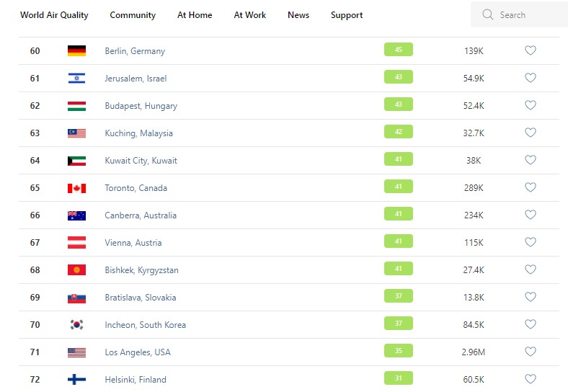The width and height of the screenshot is (568, 392).
Task: Click the Canada flag icon
Action: coord(76,188)
